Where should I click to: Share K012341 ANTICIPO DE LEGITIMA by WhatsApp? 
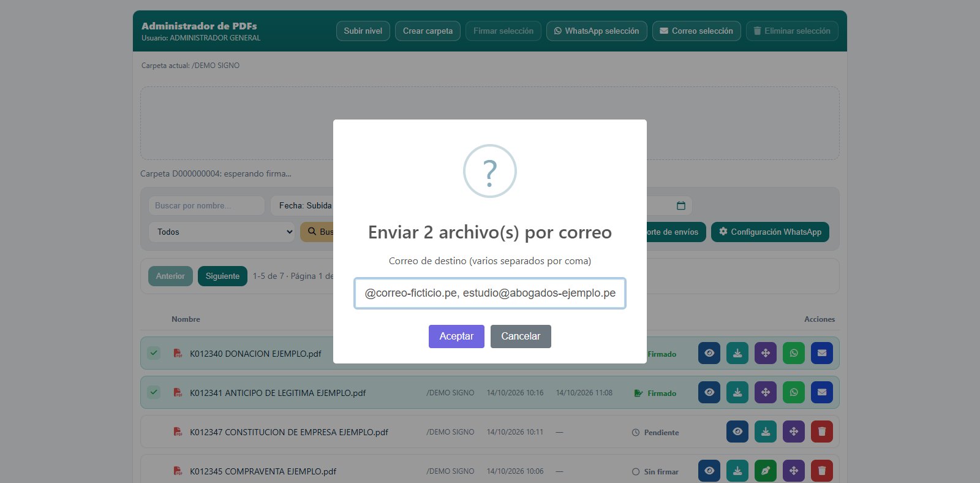[x=794, y=392]
